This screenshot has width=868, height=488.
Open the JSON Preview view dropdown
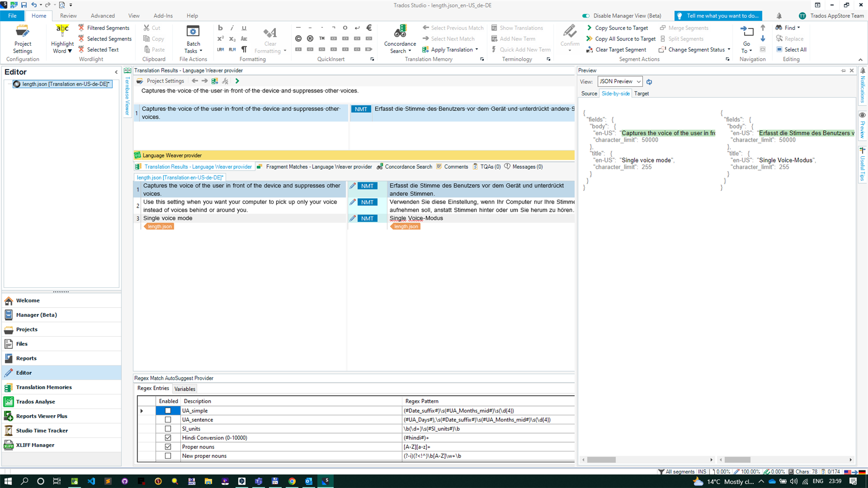(x=620, y=81)
